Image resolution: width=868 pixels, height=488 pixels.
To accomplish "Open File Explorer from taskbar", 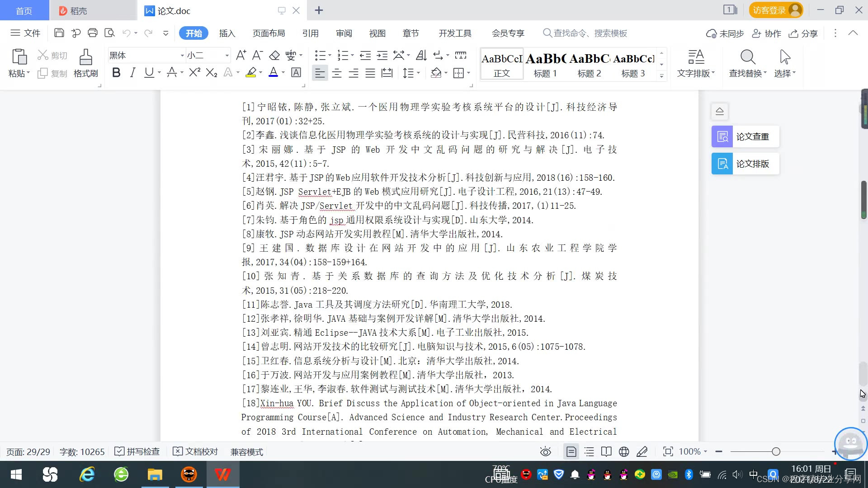I will pos(155,474).
